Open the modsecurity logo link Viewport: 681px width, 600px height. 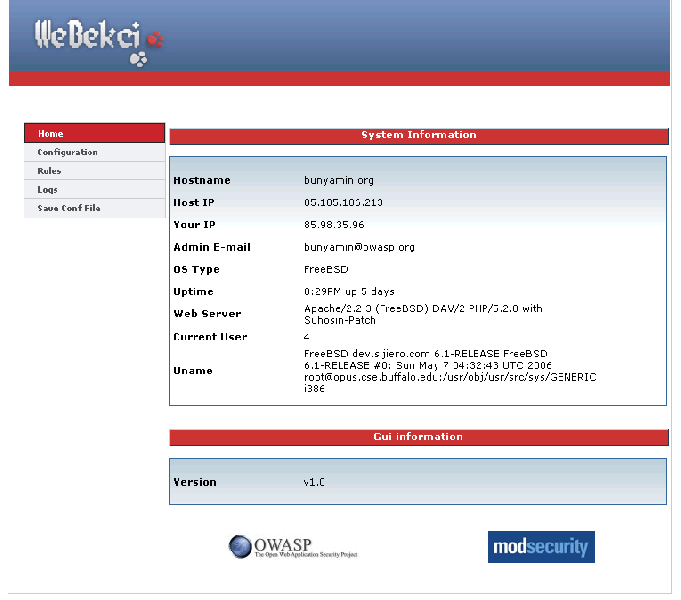coord(541,547)
